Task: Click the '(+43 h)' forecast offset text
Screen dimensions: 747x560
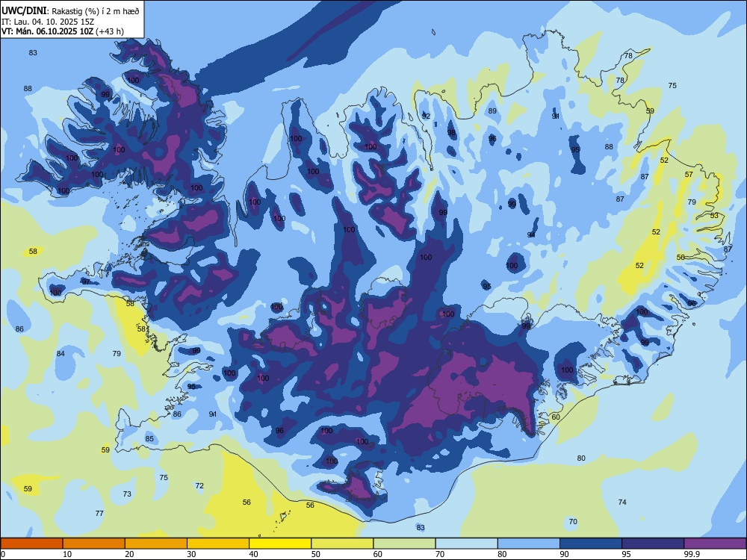Action: pyautogui.click(x=110, y=31)
